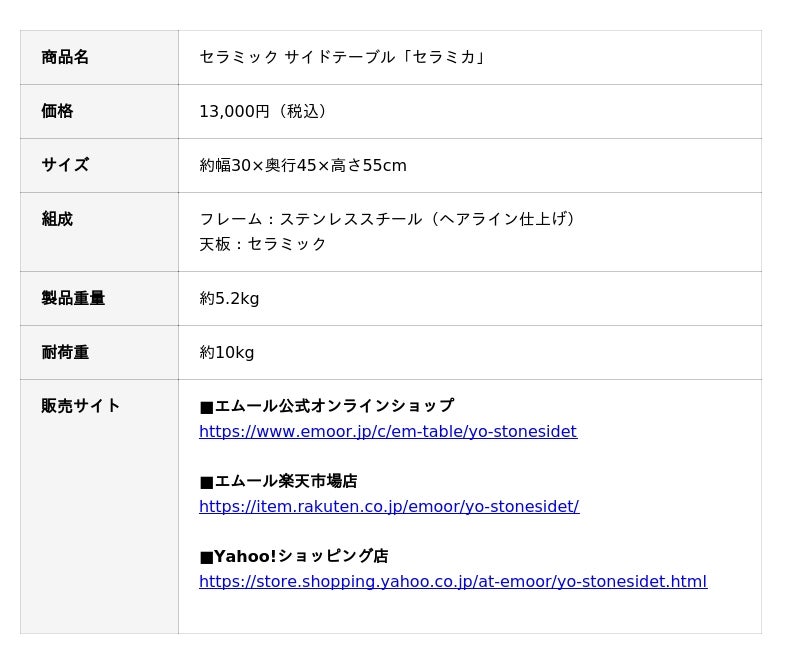Viewport: 800px width, 664px height.
Task: Click the 商品名 row label
Action: click(x=65, y=57)
